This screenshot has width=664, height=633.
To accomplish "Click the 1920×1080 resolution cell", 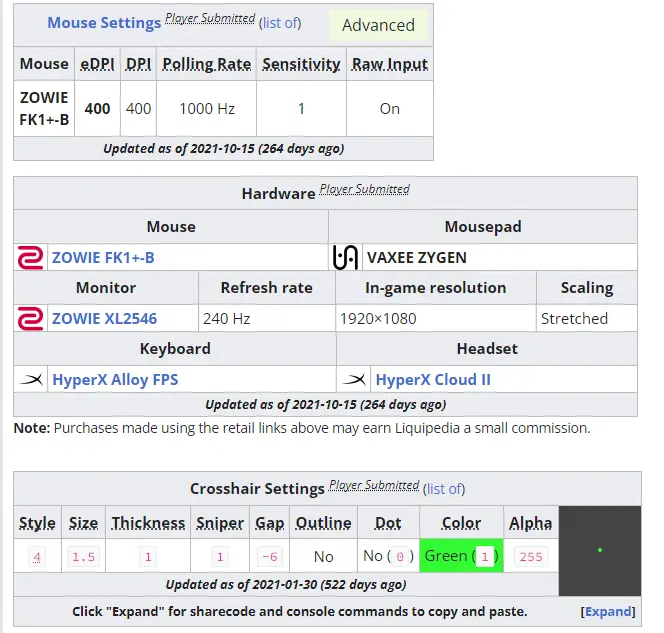I will coord(436,318).
